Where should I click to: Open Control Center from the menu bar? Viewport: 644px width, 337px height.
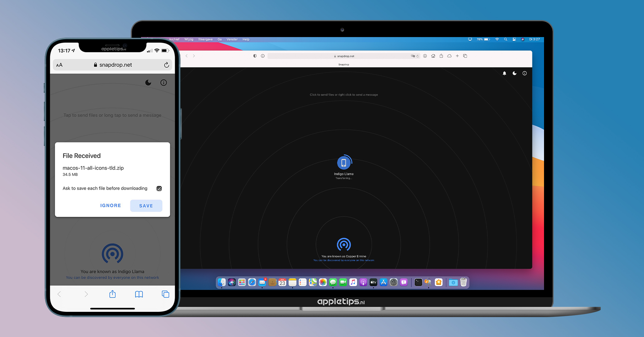514,39
